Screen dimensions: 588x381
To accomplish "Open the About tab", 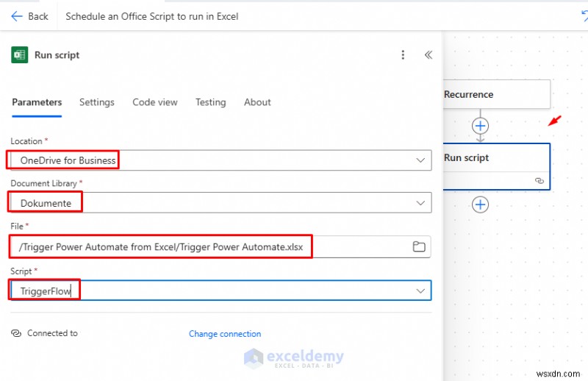I will [x=257, y=102].
